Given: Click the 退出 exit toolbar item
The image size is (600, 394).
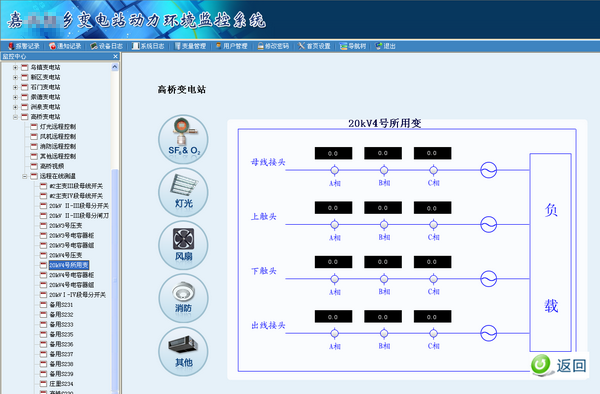Looking at the screenshot, I should pos(385,46).
